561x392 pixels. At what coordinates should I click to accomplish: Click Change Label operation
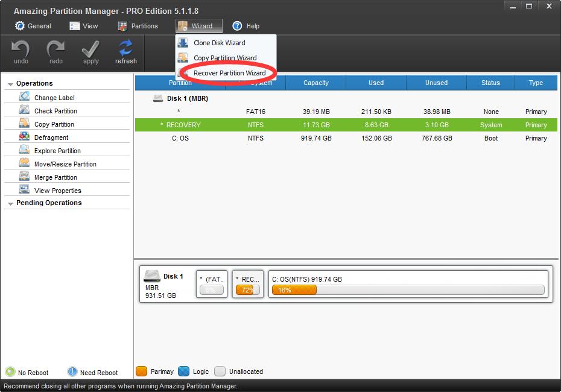pos(67,97)
